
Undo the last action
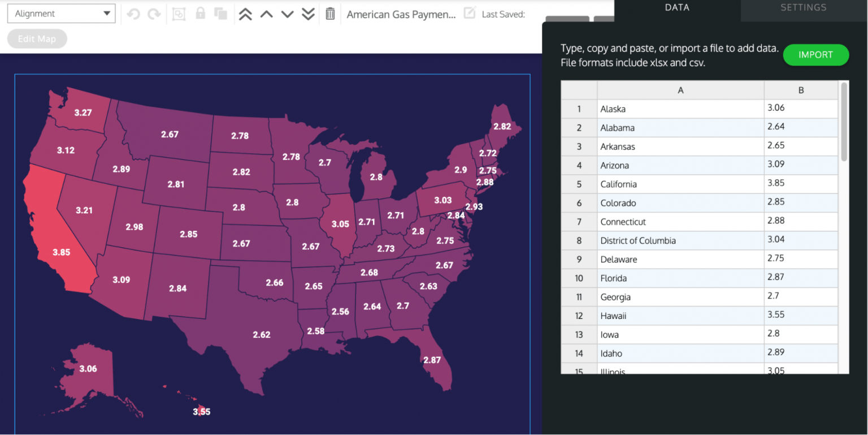(x=133, y=14)
